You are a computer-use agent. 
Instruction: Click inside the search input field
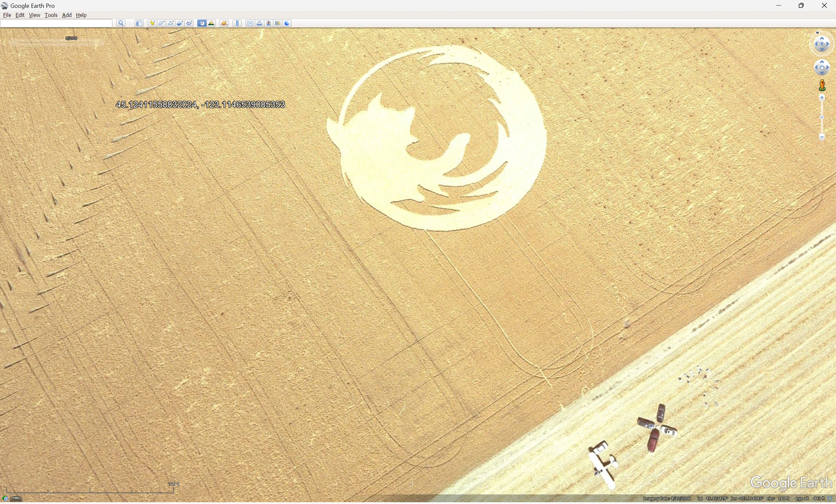[x=56, y=23]
